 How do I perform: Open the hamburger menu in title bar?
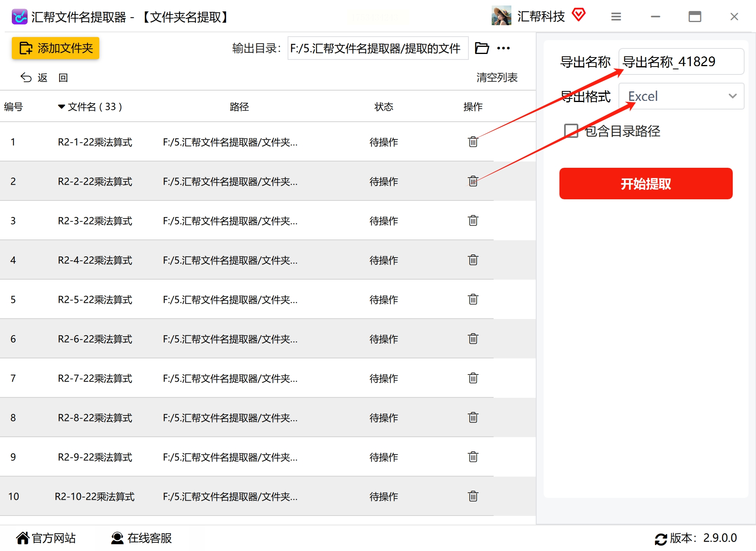click(616, 17)
